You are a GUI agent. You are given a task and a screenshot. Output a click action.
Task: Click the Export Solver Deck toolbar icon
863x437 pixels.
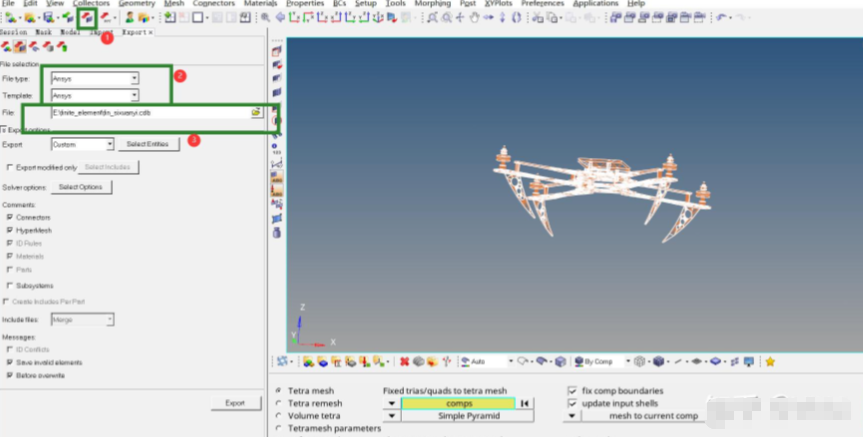tap(87, 17)
